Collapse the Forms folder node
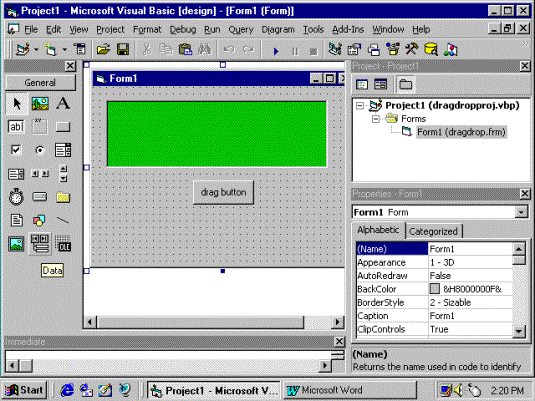Image resolution: width=535 pixels, height=401 pixels. (375, 119)
